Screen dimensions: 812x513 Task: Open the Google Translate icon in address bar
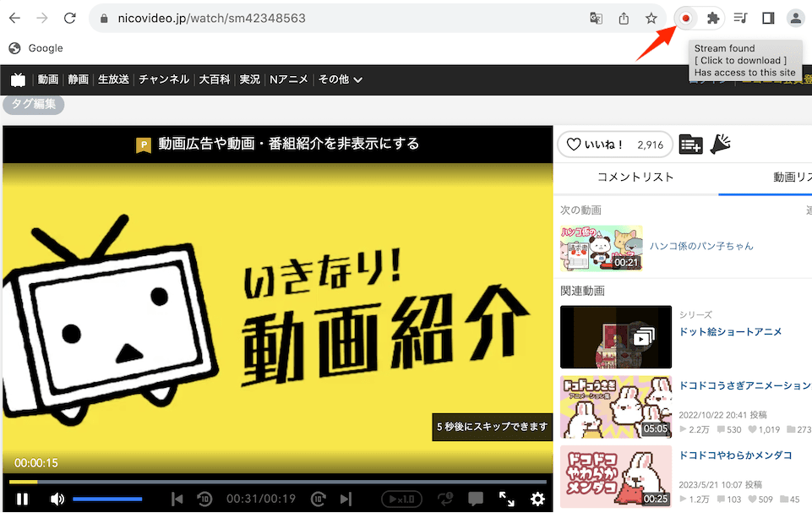597,18
